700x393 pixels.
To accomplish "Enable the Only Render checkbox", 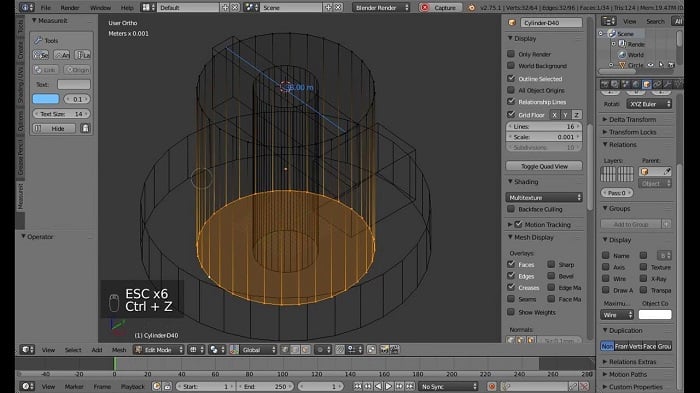I will pyautogui.click(x=511, y=54).
